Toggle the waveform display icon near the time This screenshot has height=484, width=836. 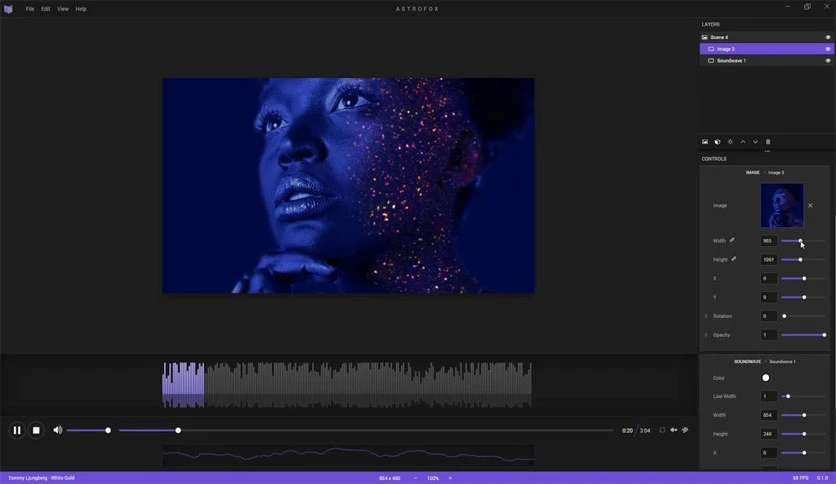coord(674,430)
